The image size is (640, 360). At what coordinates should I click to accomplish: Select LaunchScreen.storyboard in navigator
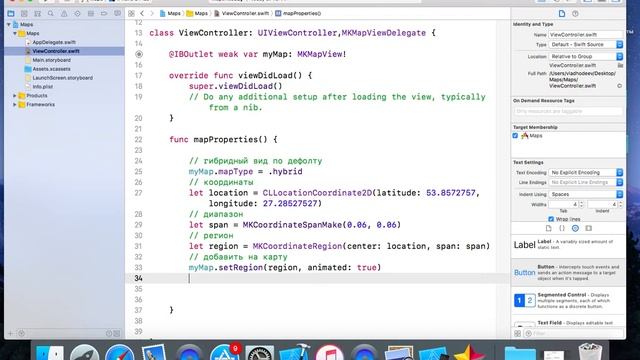coord(62,78)
